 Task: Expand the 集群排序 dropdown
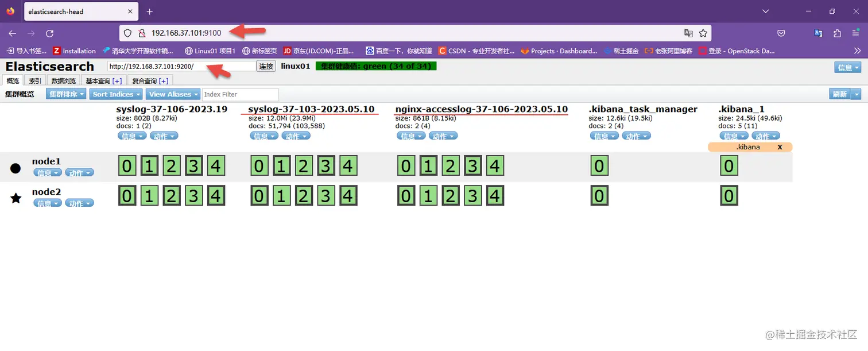(66, 94)
